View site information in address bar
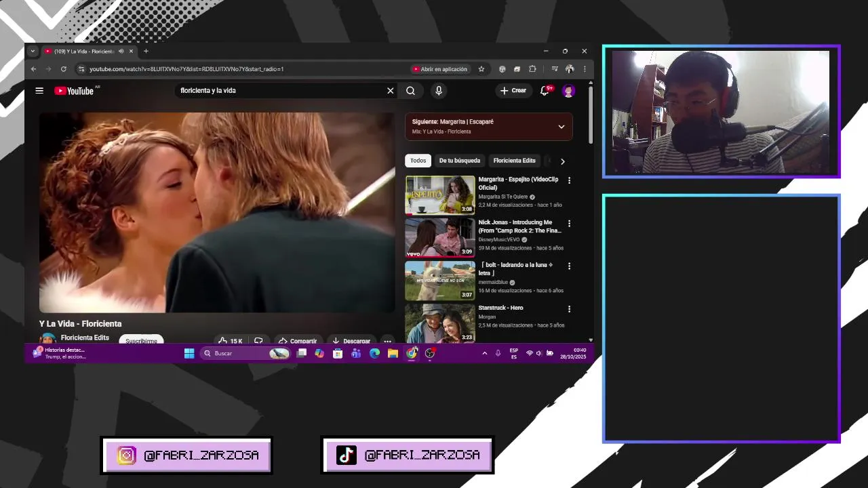Image resolution: width=868 pixels, height=488 pixels. (x=81, y=69)
